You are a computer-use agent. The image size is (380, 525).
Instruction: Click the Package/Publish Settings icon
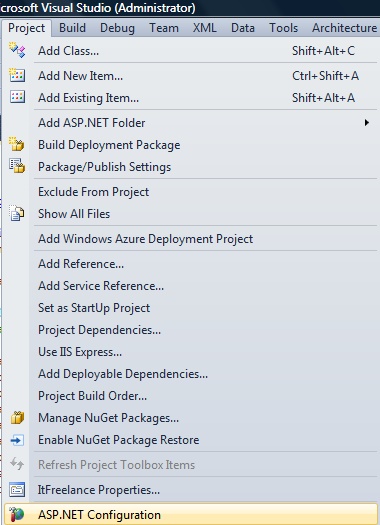17,166
